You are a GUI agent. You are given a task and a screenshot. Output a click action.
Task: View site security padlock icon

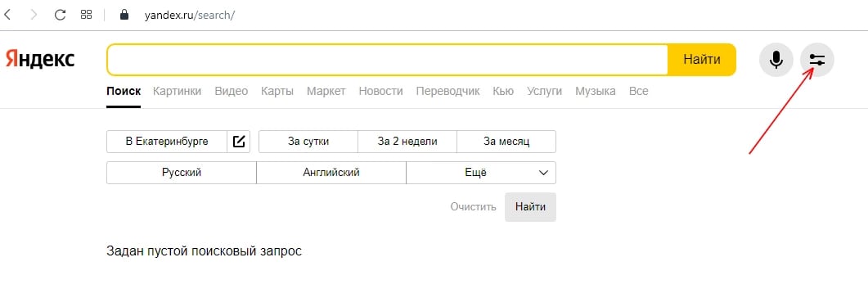(x=124, y=15)
